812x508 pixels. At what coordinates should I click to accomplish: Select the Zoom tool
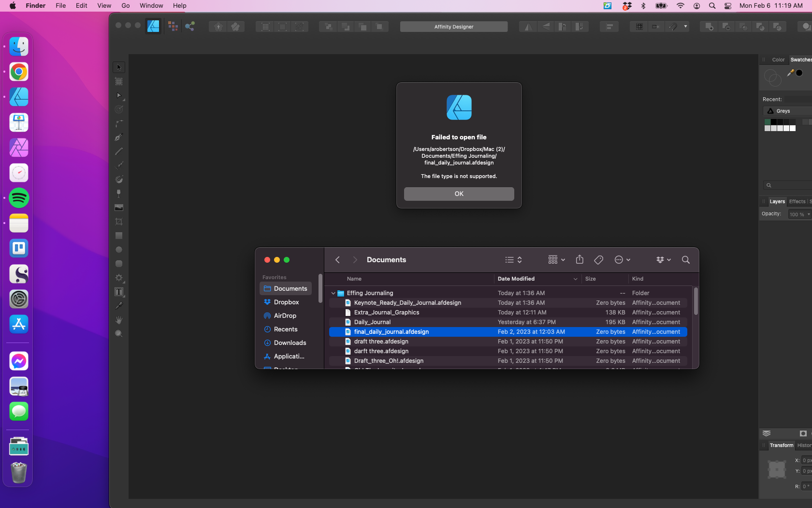pos(119,334)
